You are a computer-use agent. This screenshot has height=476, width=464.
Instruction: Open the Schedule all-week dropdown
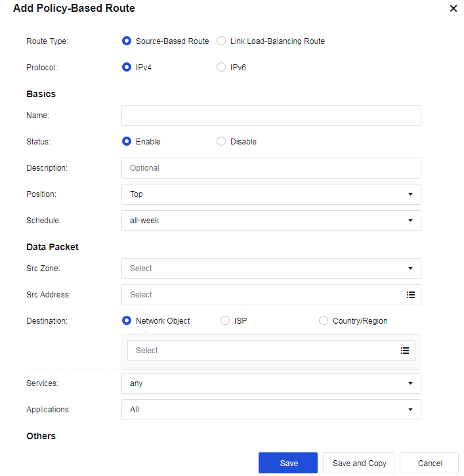pos(271,221)
